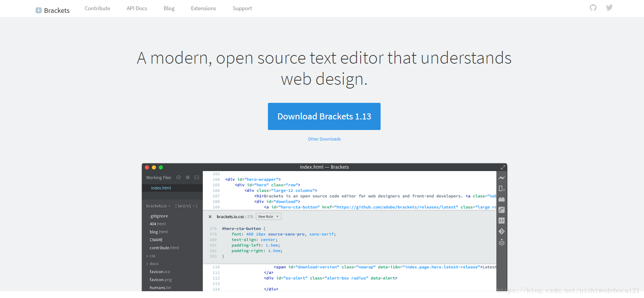Click the red close dot of the editor window
This screenshot has width=644, height=298.
click(147, 167)
